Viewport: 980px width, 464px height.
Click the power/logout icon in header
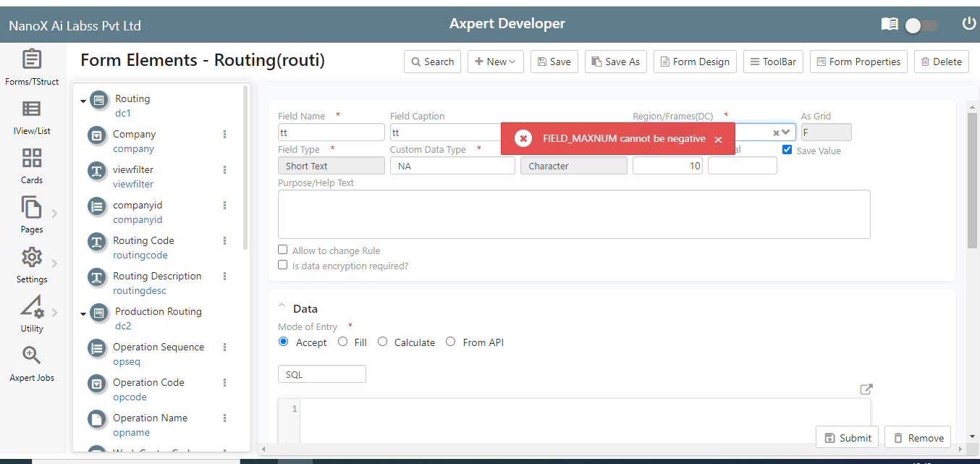click(968, 24)
